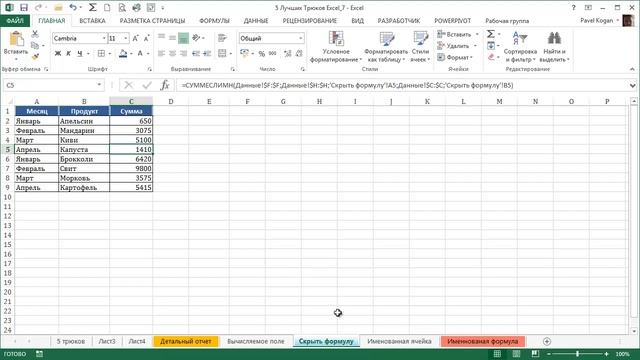
Task: Toggle Bold formatting
Action: [58, 53]
